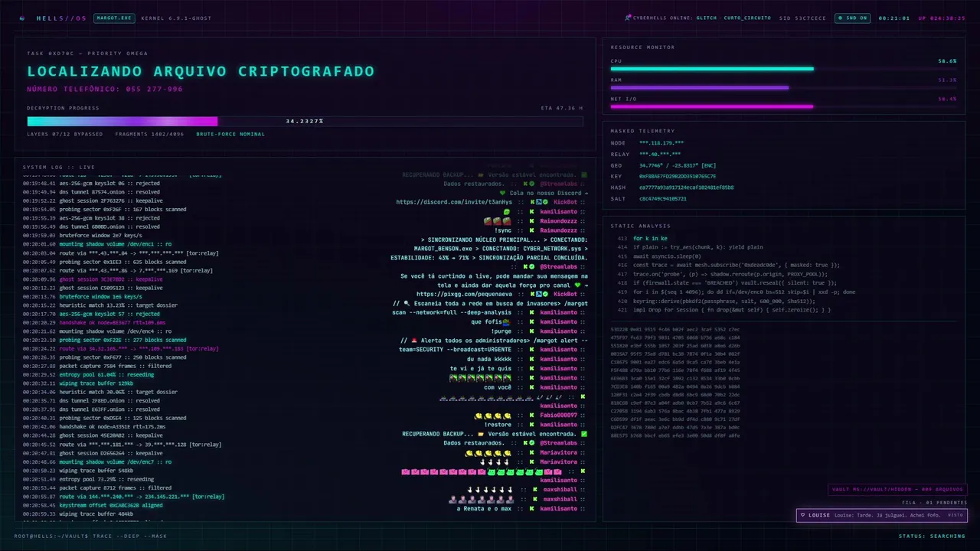The image size is (980, 551).
Task: Click the SALT c8c4749c94105721 value
Action: [x=663, y=198]
